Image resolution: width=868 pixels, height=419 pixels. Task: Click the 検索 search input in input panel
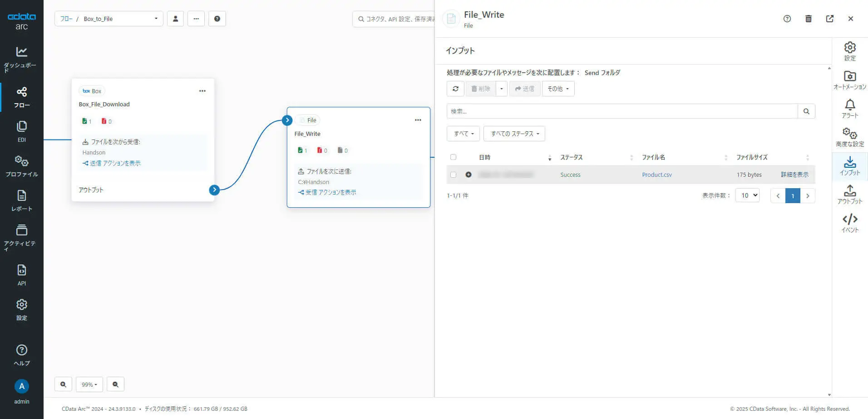pos(622,111)
